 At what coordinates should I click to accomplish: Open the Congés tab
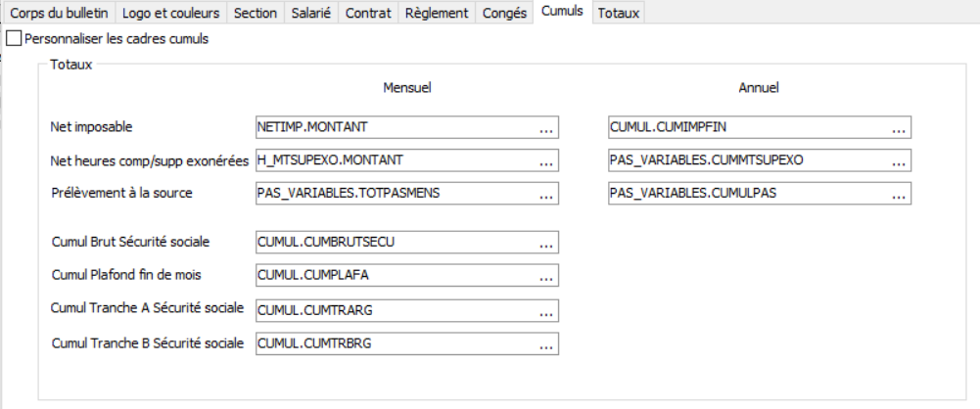(x=505, y=13)
